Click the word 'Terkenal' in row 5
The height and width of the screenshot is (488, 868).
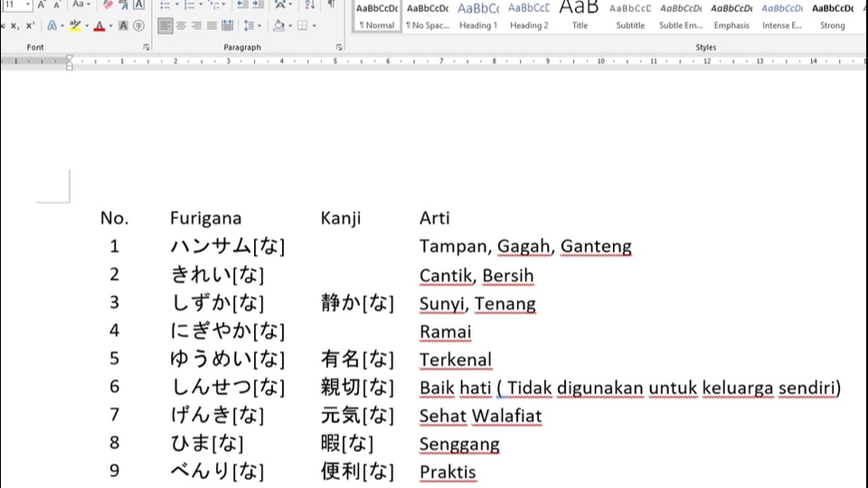click(456, 360)
